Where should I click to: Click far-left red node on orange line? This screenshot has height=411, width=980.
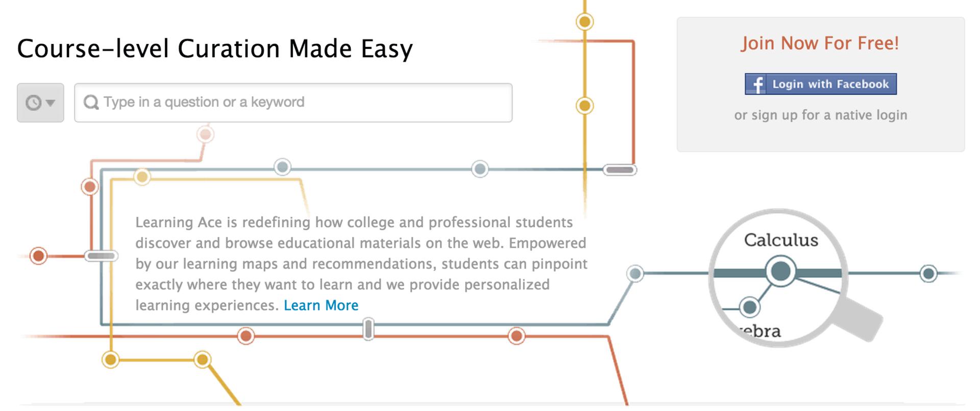(38, 256)
